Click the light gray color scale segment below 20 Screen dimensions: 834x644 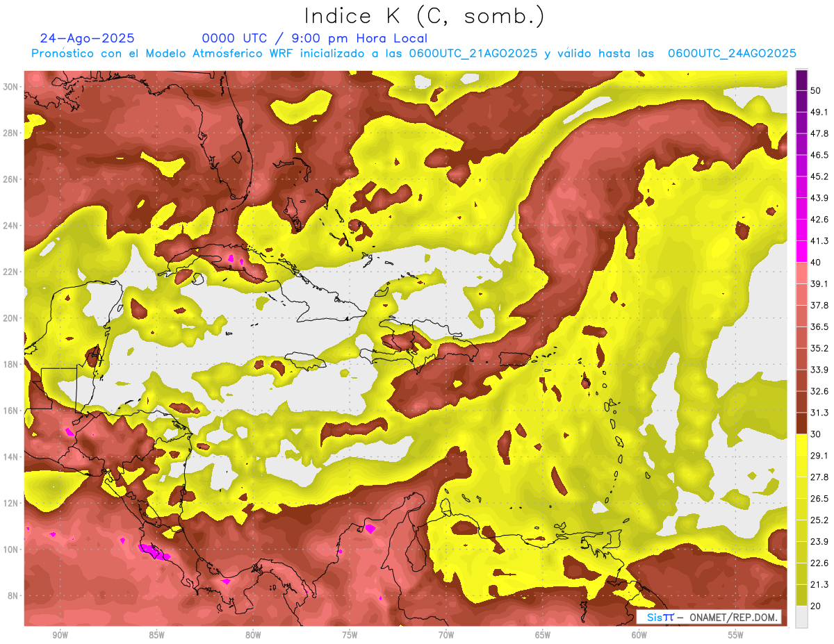pos(801,617)
